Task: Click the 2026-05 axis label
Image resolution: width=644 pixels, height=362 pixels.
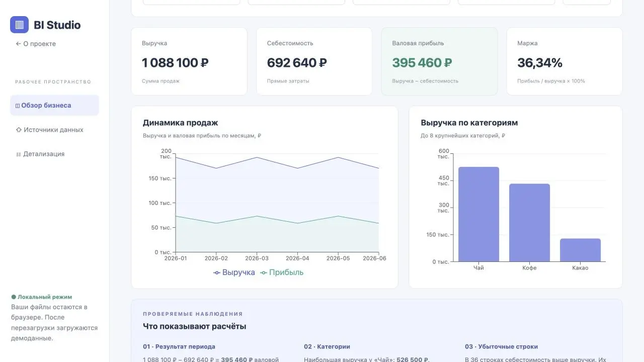Action: (338, 258)
